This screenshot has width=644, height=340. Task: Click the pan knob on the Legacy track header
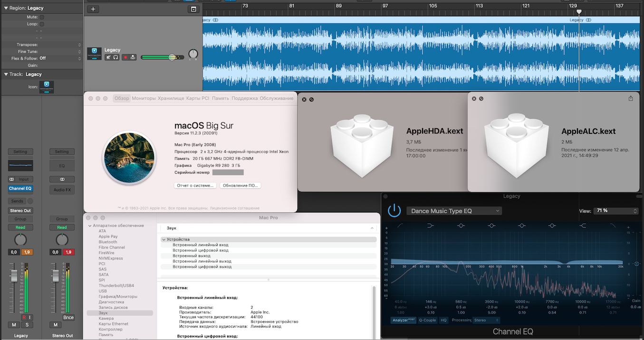point(192,55)
